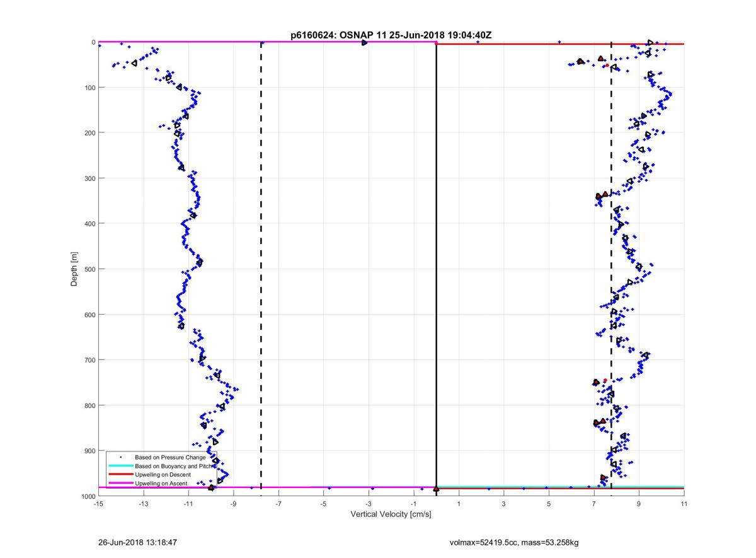Click legend entry 'Upwelling on Descent'
Screen dimensions: 756x558
click(163, 474)
